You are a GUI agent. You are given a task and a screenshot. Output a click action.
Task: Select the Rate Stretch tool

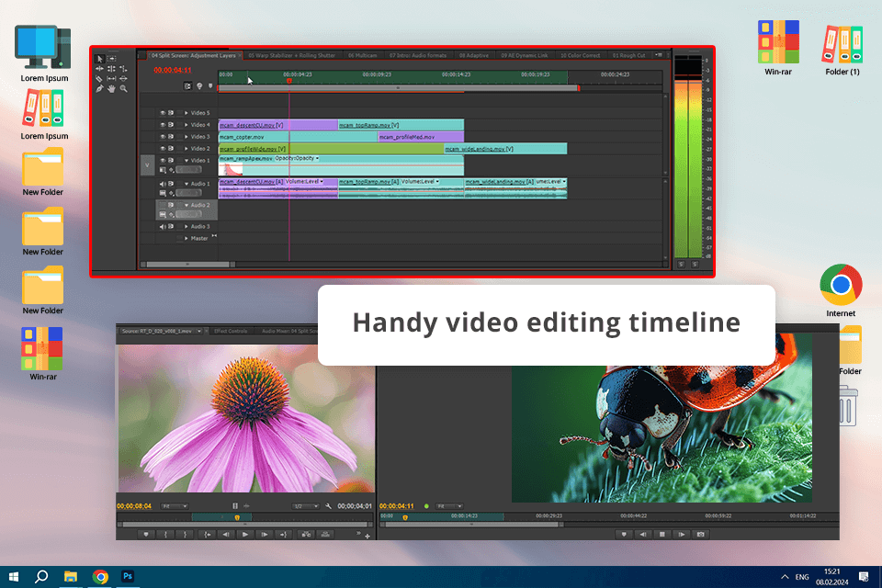click(123, 69)
